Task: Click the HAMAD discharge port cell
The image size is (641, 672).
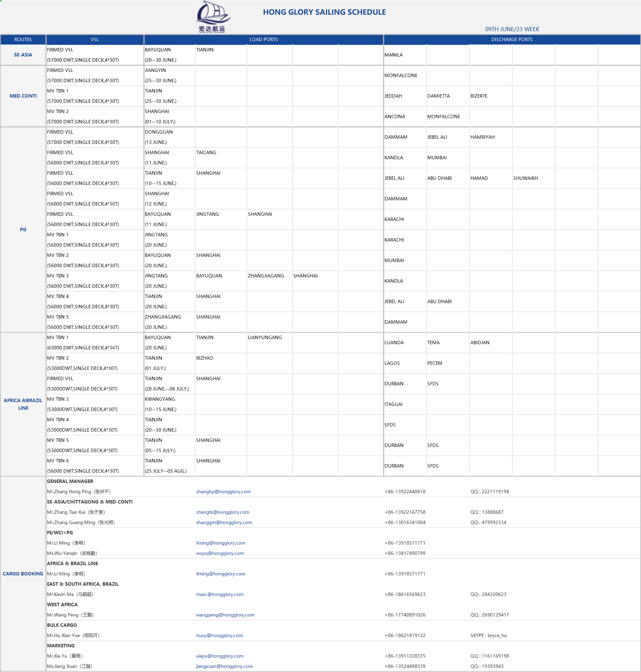Action: 491,178
